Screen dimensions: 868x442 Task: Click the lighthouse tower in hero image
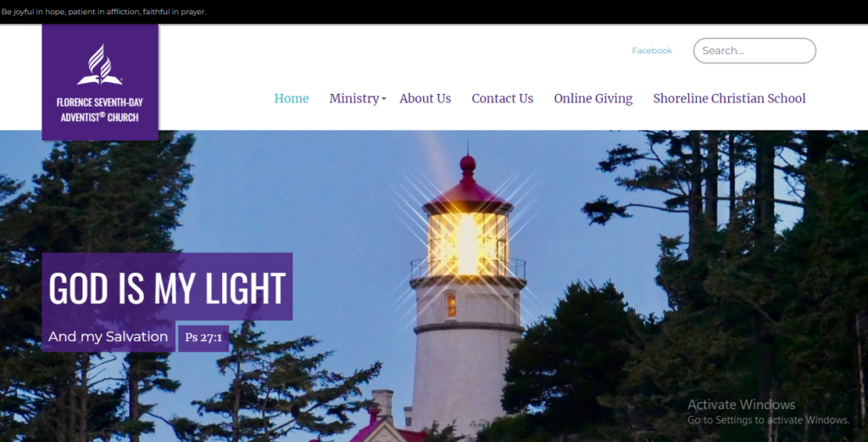coord(468,310)
